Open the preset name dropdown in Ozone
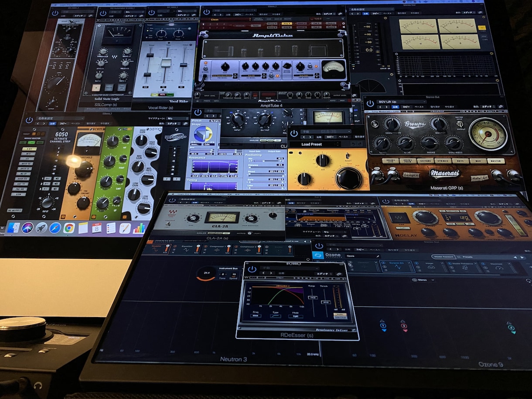This screenshot has width=532, height=399. 362,256
